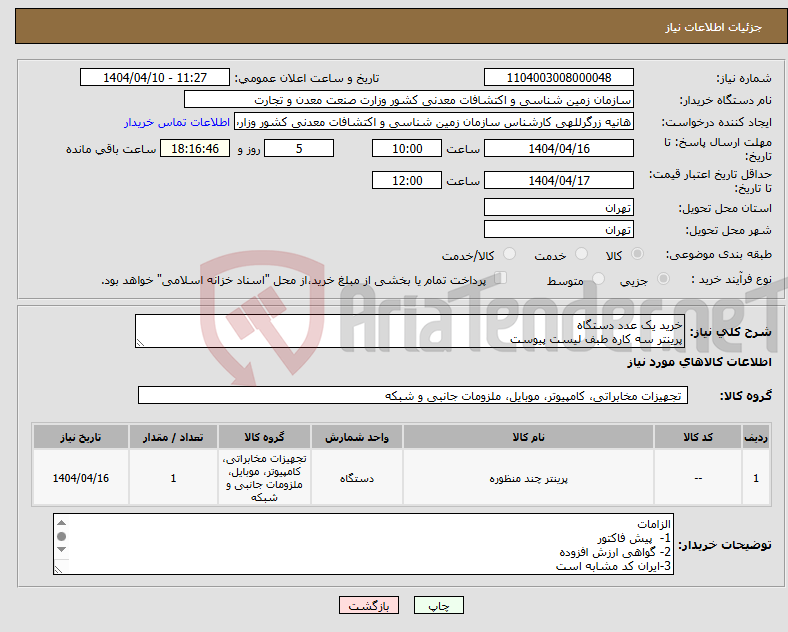Click the کد کالا column header
This screenshot has width=788, height=632.
698,437
